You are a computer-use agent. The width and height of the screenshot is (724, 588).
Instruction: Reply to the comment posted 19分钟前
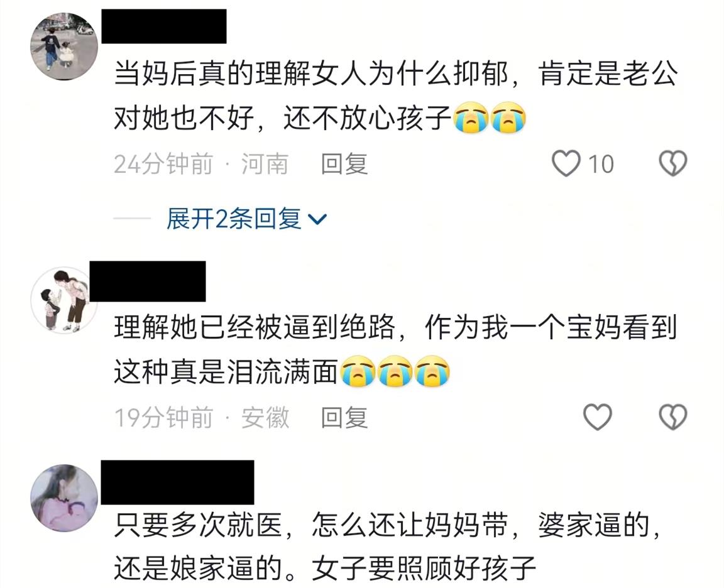pos(344,417)
